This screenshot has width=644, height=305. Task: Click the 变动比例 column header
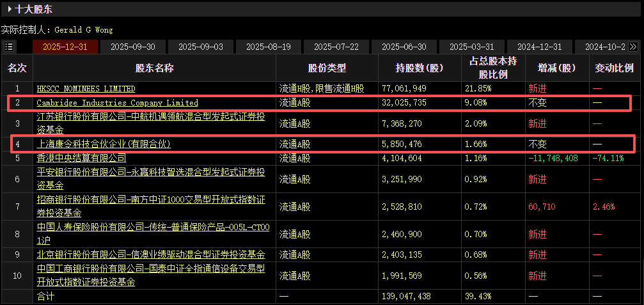(614, 68)
